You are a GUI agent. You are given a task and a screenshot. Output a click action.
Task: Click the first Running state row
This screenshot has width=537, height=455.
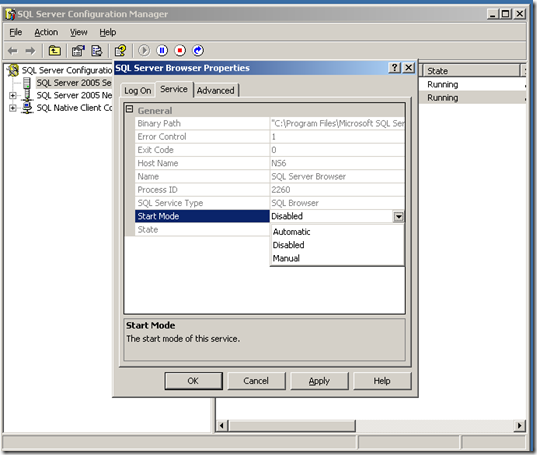click(x=473, y=85)
